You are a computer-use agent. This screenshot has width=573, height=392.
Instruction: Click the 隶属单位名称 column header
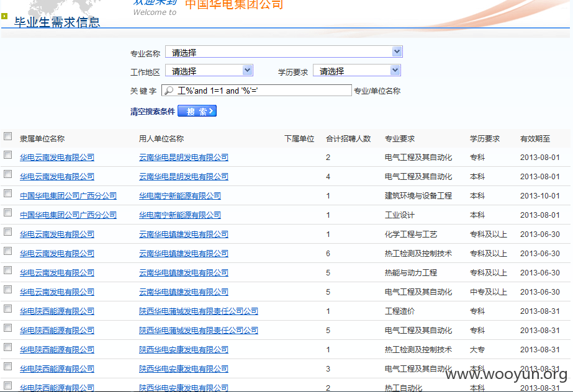tap(42, 139)
